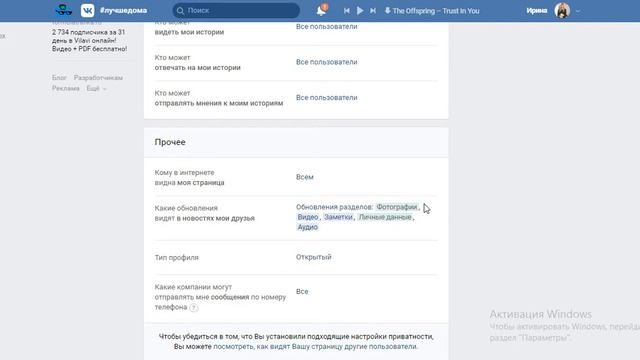Open link to view page as other users
Viewport: 640px width, 360px height.
coord(315,347)
